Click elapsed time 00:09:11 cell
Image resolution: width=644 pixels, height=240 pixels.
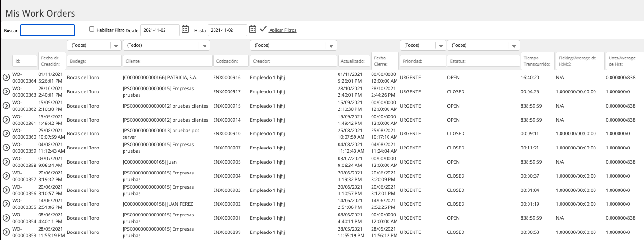[530, 133]
